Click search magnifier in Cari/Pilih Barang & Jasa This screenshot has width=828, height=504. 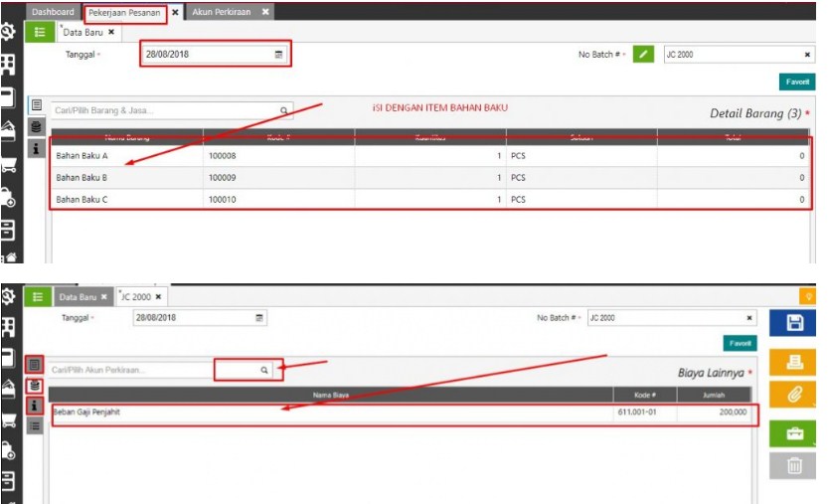pos(283,111)
